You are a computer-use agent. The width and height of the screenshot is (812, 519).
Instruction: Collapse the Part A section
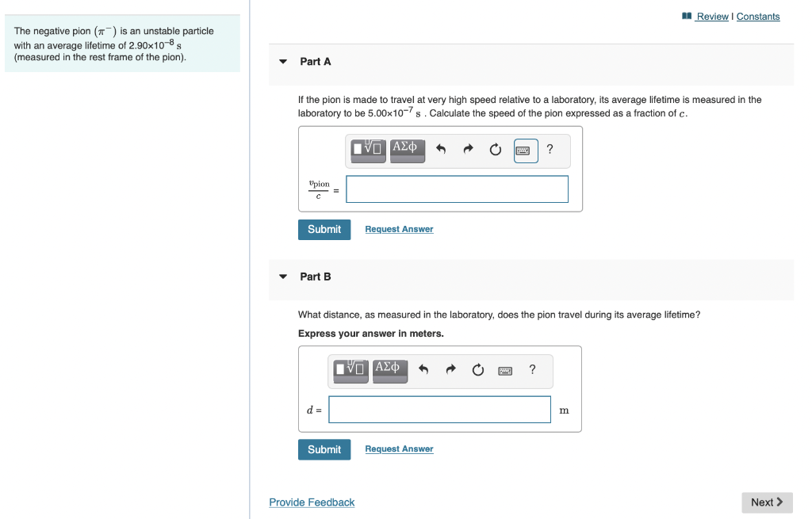point(283,61)
